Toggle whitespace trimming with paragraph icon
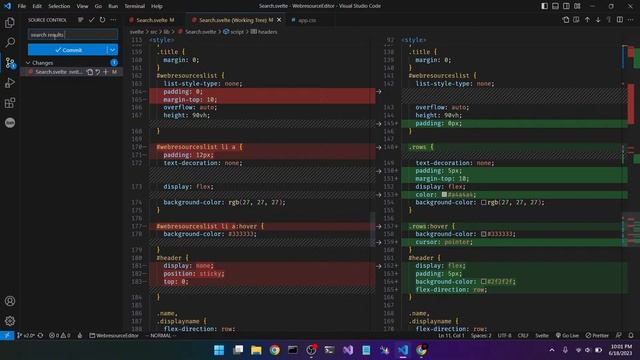640x360 pixels. 609,20
